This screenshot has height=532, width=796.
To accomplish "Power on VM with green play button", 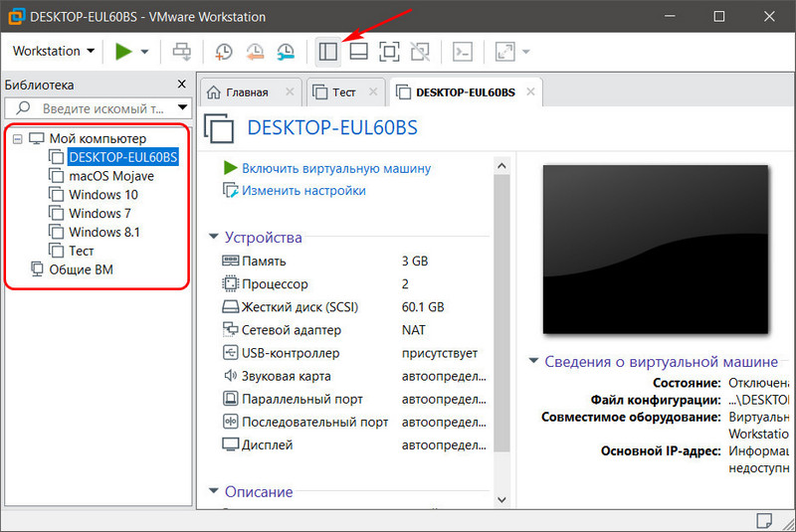I will [x=123, y=52].
